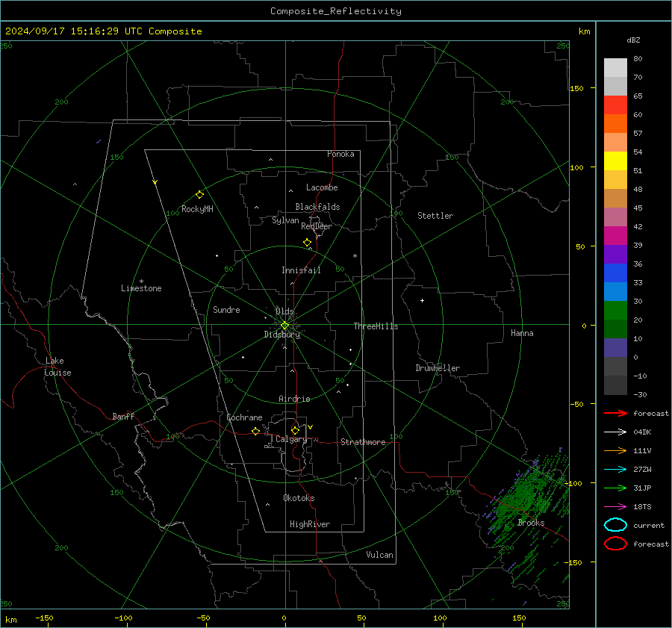672x628 pixels.
Task: Click the Sundre label
Action: click(x=226, y=309)
